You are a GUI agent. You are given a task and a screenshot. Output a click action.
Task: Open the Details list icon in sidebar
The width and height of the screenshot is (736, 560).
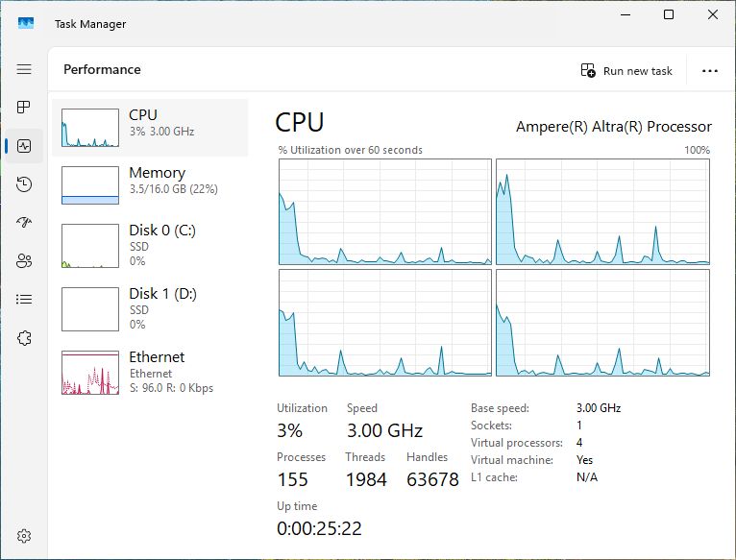pyautogui.click(x=25, y=300)
